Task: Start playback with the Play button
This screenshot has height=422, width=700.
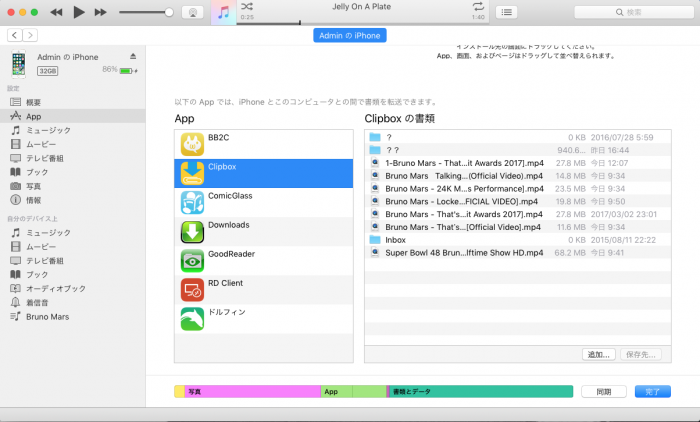Action: point(79,12)
